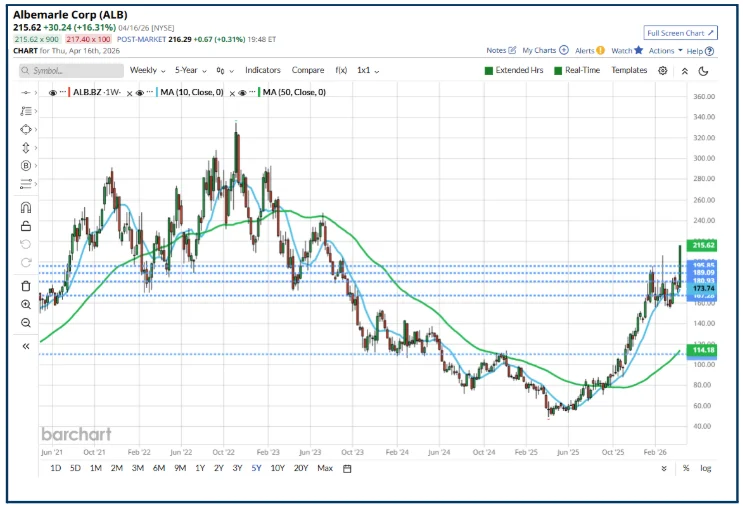Toggle Extended Hrs checkbox
The image size is (743, 508).
[x=489, y=71]
